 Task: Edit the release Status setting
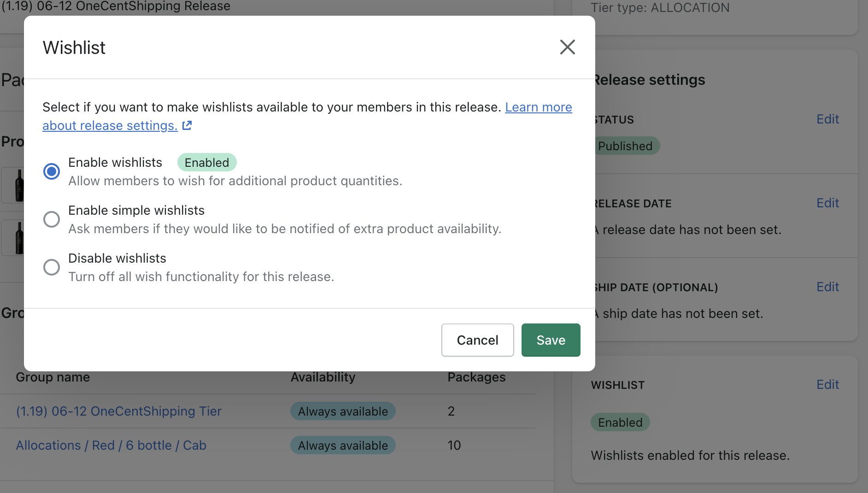point(827,119)
